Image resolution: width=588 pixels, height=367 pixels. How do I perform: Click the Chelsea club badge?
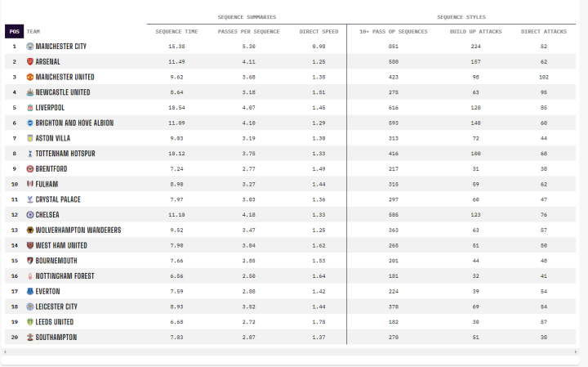(30, 215)
